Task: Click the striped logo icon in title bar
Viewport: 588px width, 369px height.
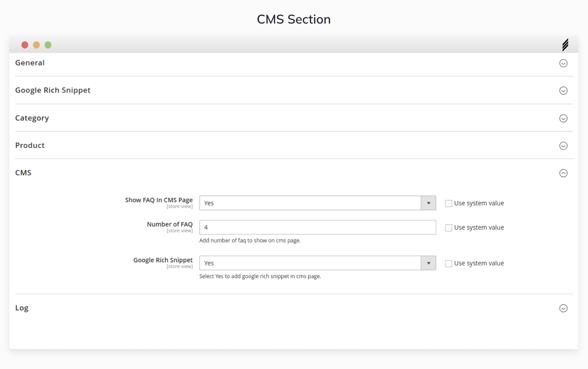Action: (x=565, y=45)
